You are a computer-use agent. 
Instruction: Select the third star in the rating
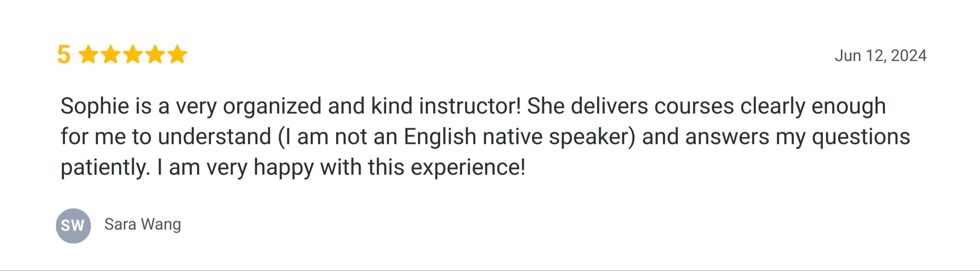(x=133, y=55)
